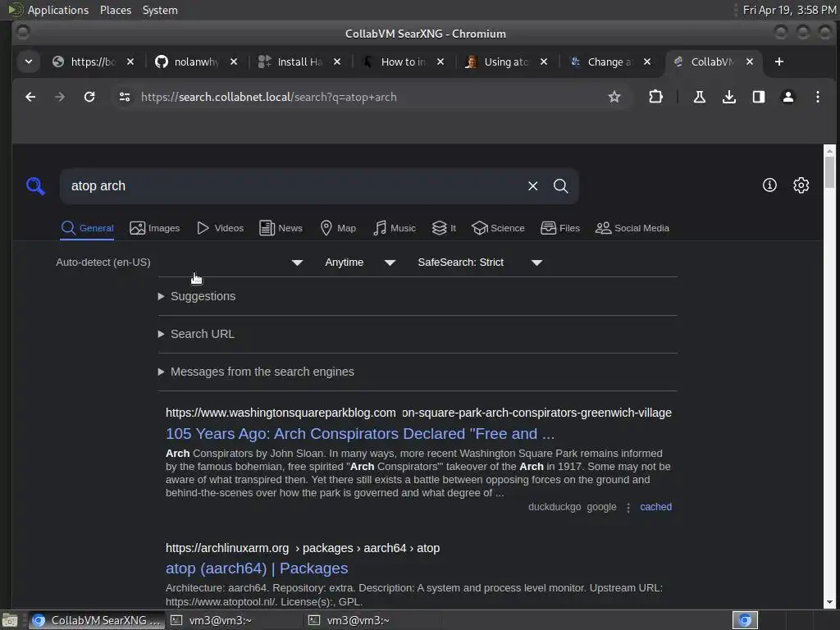
Task: Select the Science search category
Action: (498, 228)
